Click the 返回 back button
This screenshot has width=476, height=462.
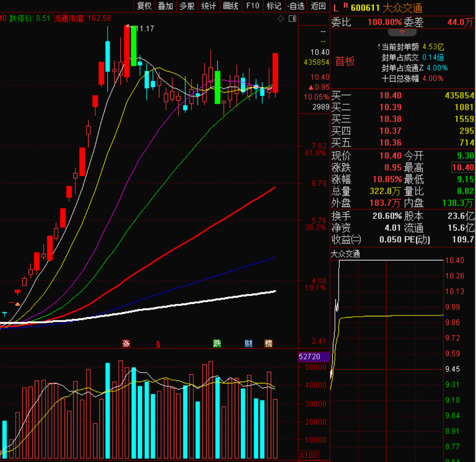pos(318,6)
